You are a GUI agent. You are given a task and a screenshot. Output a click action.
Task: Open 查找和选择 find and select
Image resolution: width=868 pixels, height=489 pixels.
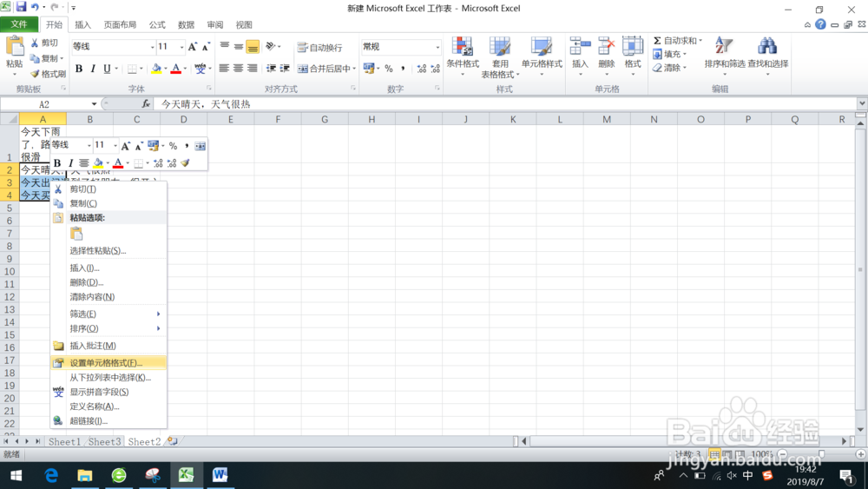768,56
